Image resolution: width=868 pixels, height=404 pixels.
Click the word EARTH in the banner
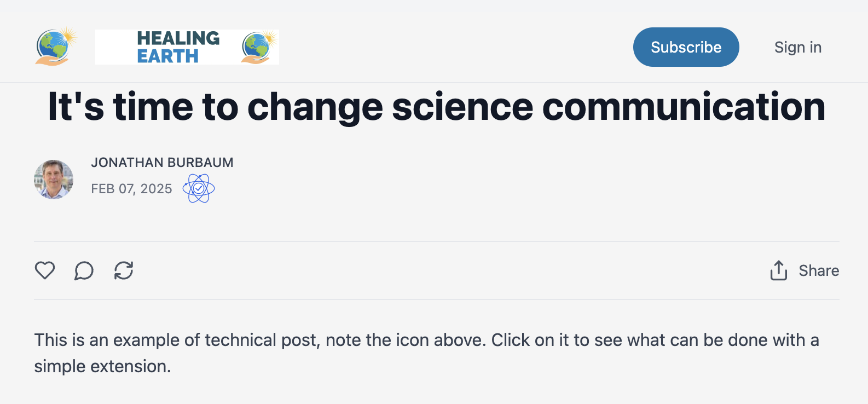(167, 56)
